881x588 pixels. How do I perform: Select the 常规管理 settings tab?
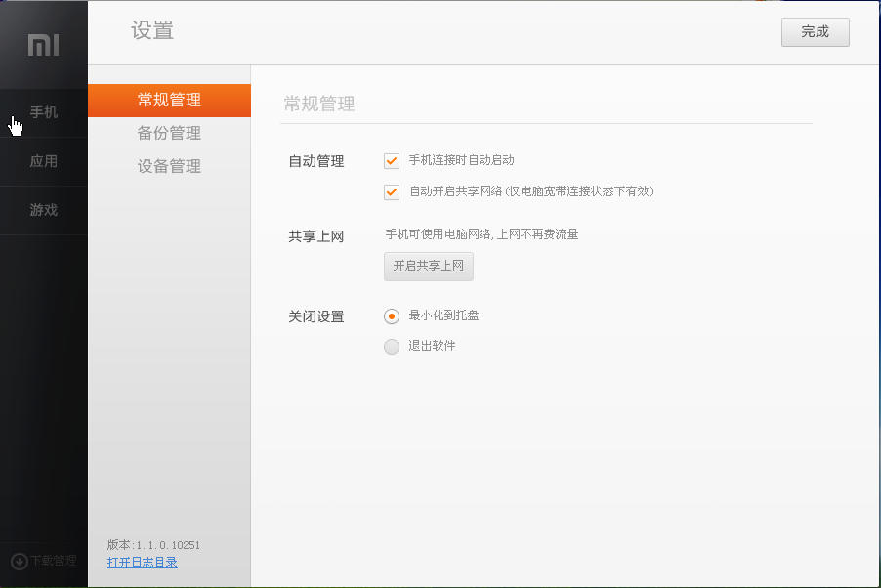169,99
